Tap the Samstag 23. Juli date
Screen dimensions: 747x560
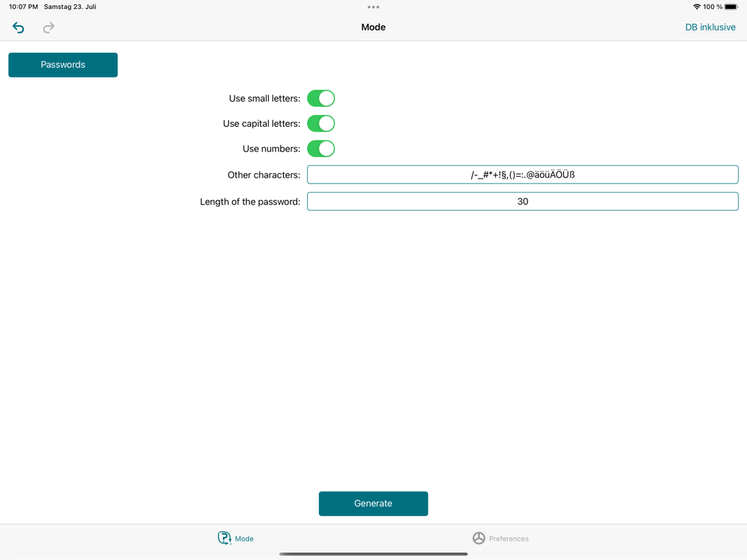(x=70, y=7)
